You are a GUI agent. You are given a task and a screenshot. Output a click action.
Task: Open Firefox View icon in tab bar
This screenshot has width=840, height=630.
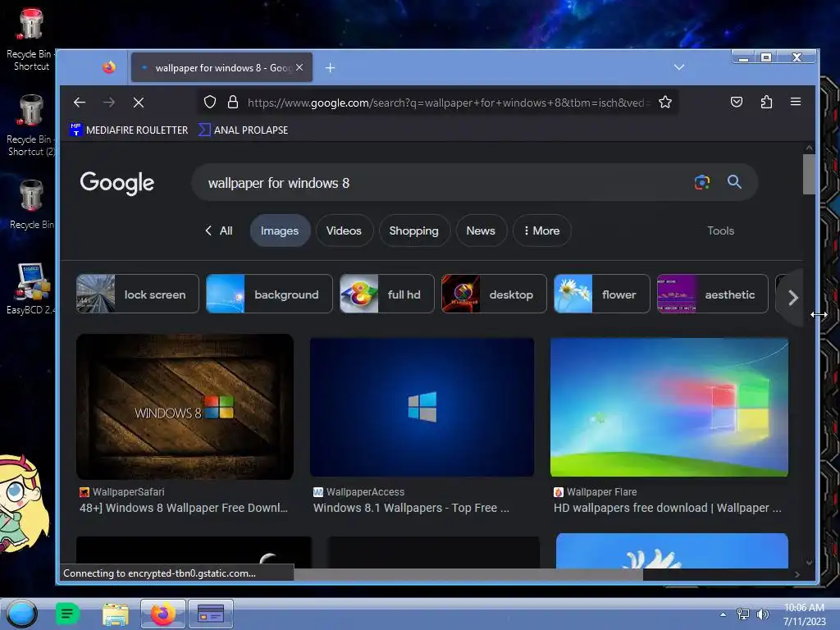click(x=109, y=67)
